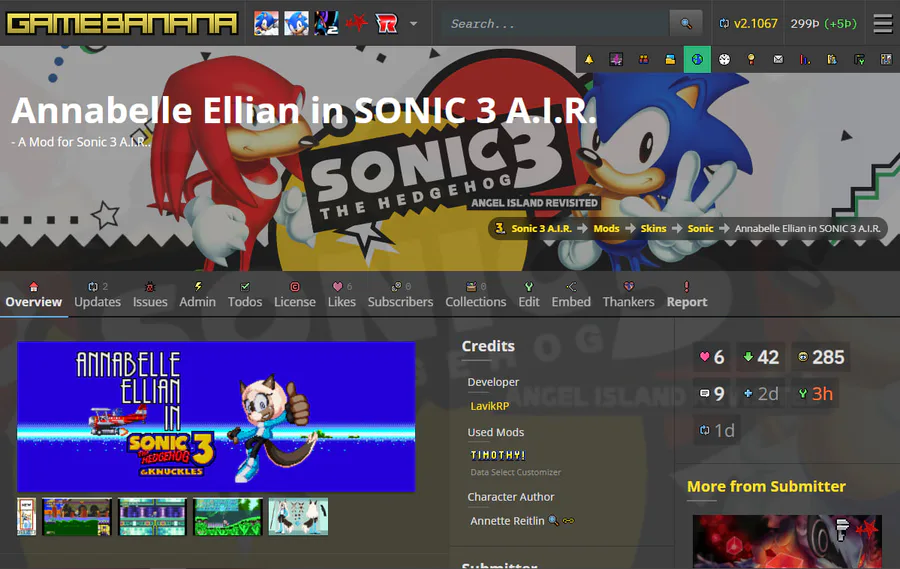Open the picture folder submissions icon
The width and height of the screenshot is (900, 569).
[x=670, y=60]
